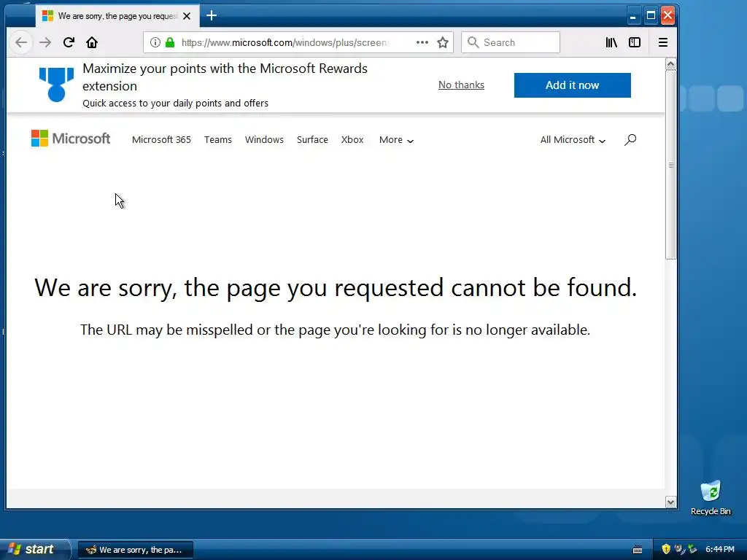Image resolution: width=747 pixels, height=560 pixels.
Task: Click the Add it now button
Action: click(572, 85)
